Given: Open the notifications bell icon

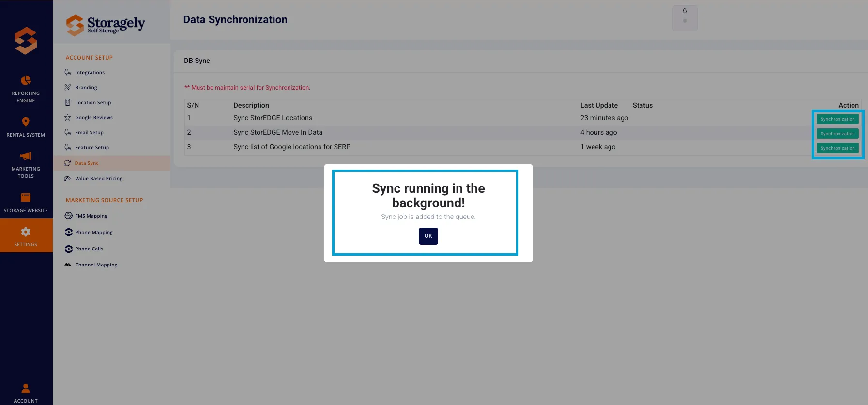Looking at the screenshot, I should 685,11.
